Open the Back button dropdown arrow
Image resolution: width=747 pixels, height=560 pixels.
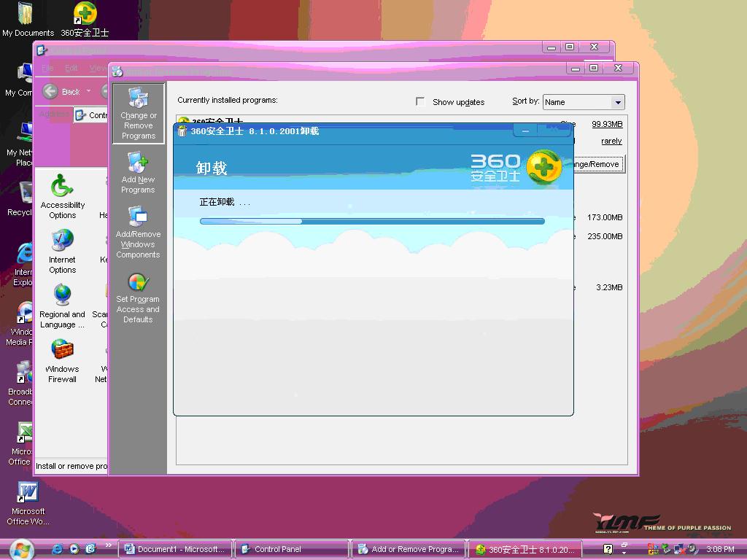tap(88, 91)
